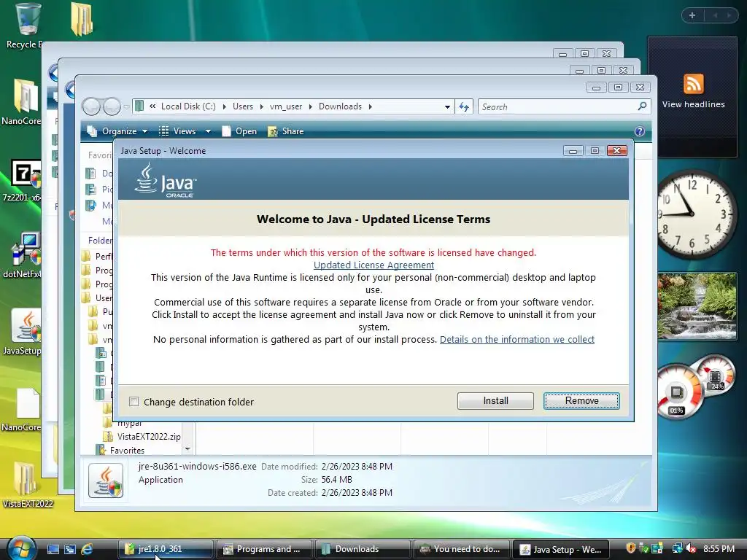The image size is (747, 560).
Task: Click Open in the Explorer toolbar
Action: click(x=239, y=131)
